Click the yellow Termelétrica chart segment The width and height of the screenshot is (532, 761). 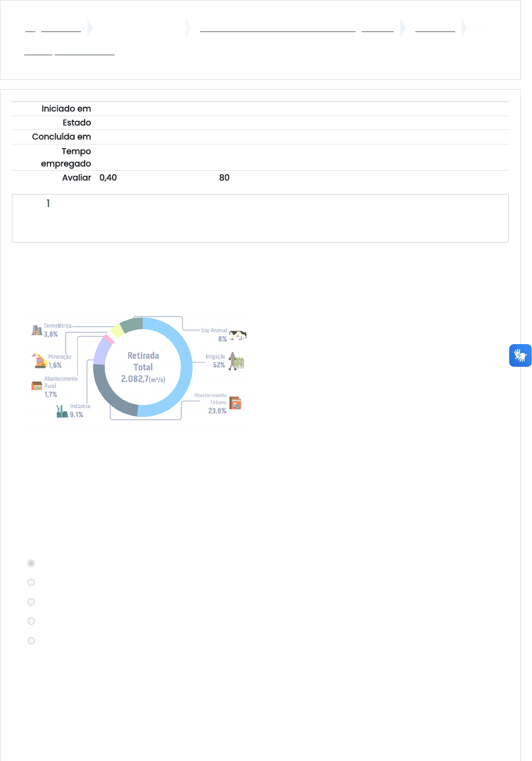pyautogui.click(x=117, y=331)
